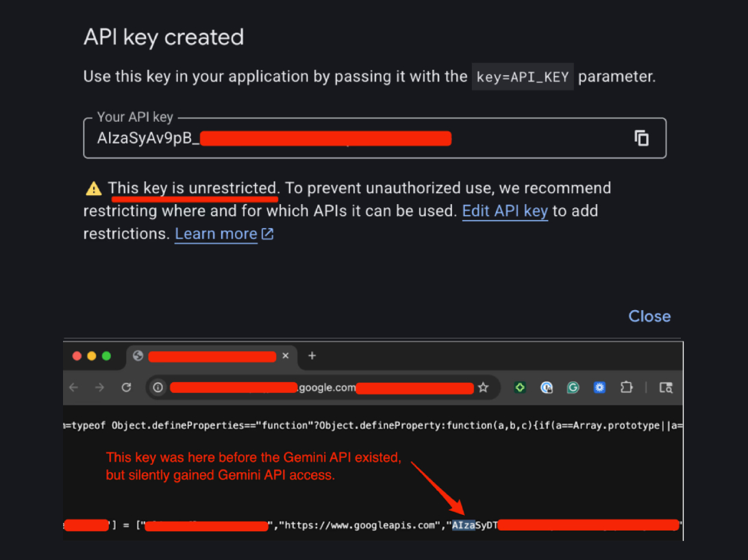This screenshot has width=748, height=560.
Task: Go forward in browser history
Action: (100, 387)
